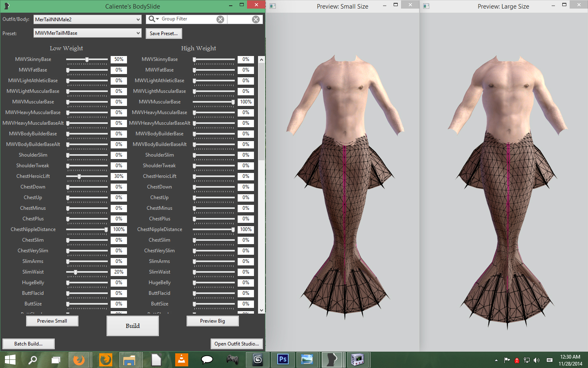Click the BodySlide title bar app icon
Screen dimensions: 588x368
(x=6, y=6)
